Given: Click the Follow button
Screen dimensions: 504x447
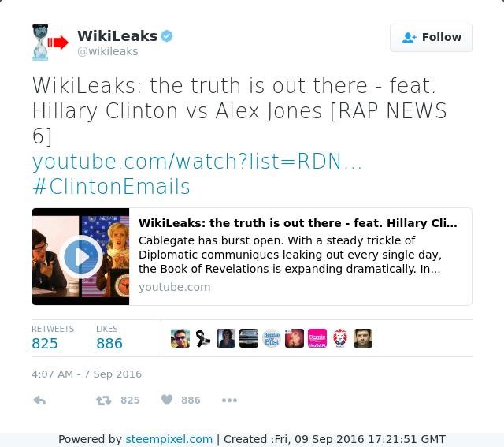Looking at the screenshot, I should point(431,38).
